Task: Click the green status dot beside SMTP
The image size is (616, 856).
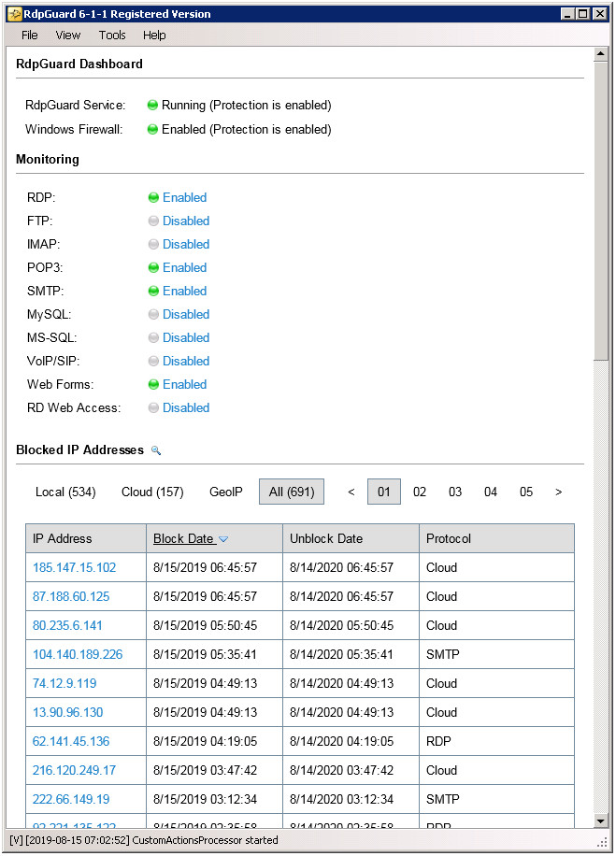Action: [x=153, y=292]
